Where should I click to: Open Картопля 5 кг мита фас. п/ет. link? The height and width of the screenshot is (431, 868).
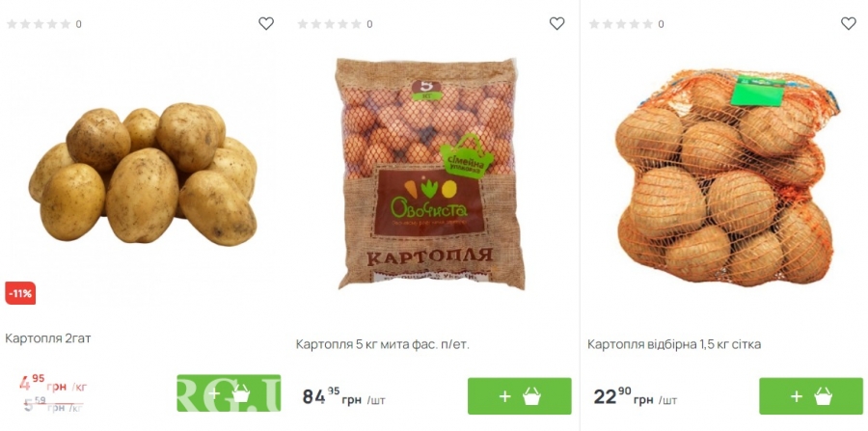[383, 344]
